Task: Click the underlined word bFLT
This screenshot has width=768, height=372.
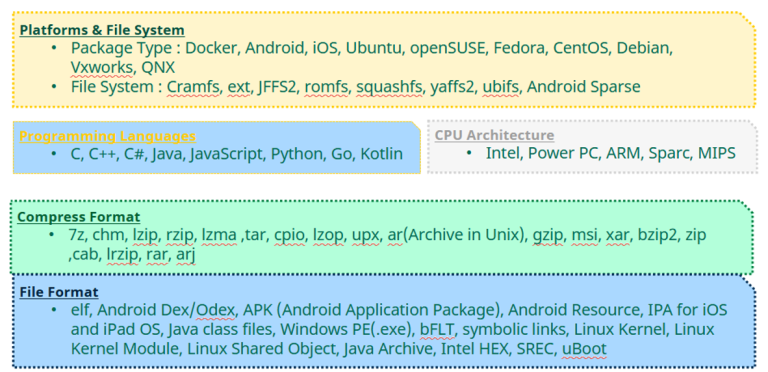Action: pyautogui.click(x=437, y=329)
